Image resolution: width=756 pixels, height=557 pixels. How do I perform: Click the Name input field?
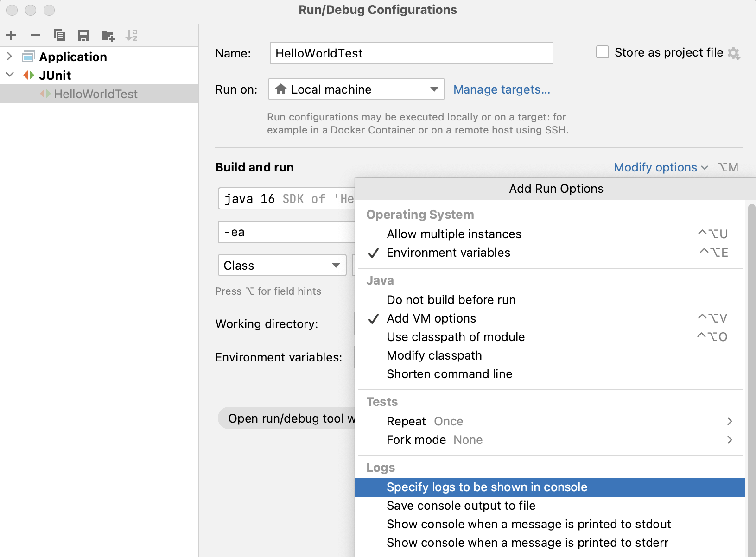click(411, 53)
